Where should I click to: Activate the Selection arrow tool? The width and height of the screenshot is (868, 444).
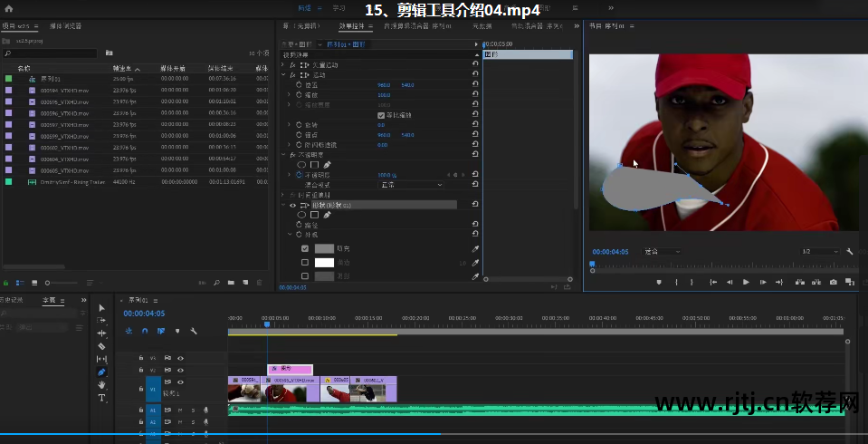coord(101,308)
